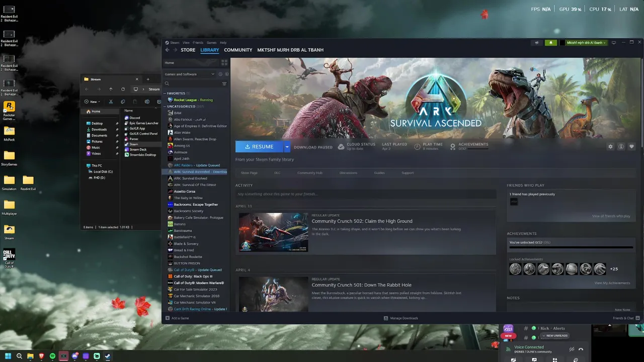Click Copy icon in File Explorer toolbar
The height and width of the screenshot is (362, 644).
[123, 102]
